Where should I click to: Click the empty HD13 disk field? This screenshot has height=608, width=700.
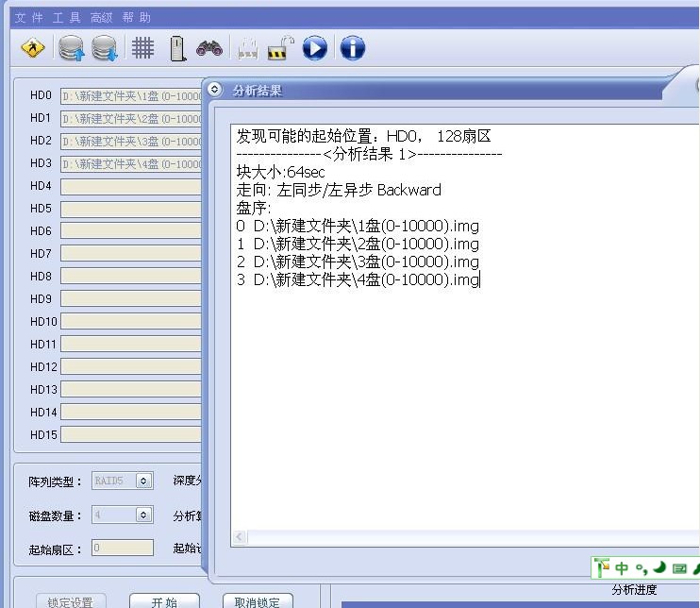click(x=131, y=389)
